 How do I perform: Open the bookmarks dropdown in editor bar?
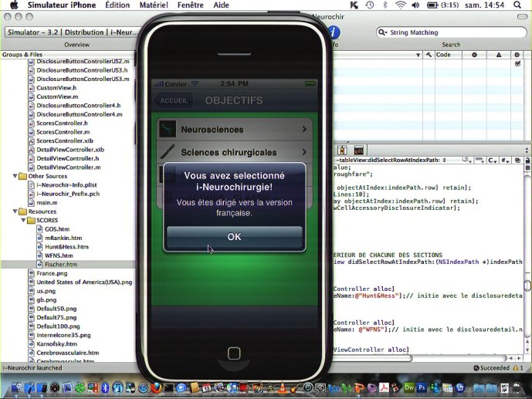point(467,160)
